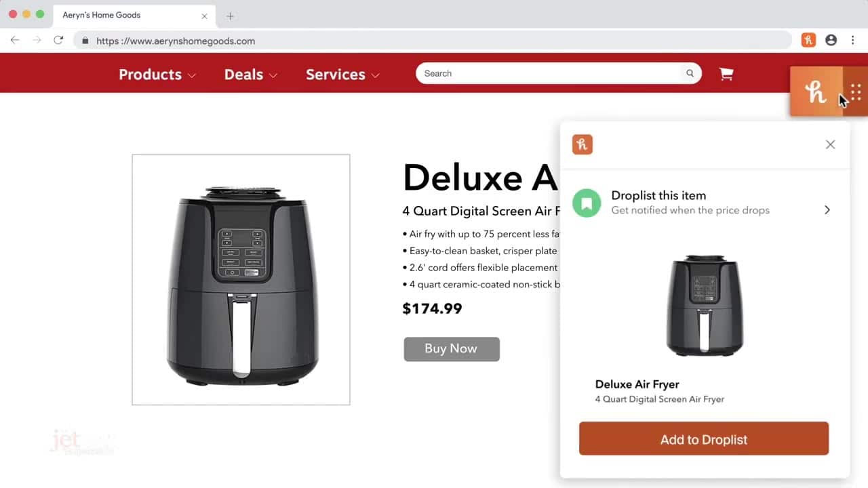Click the Honey extension icon in browser toolbar

[808, 40]
